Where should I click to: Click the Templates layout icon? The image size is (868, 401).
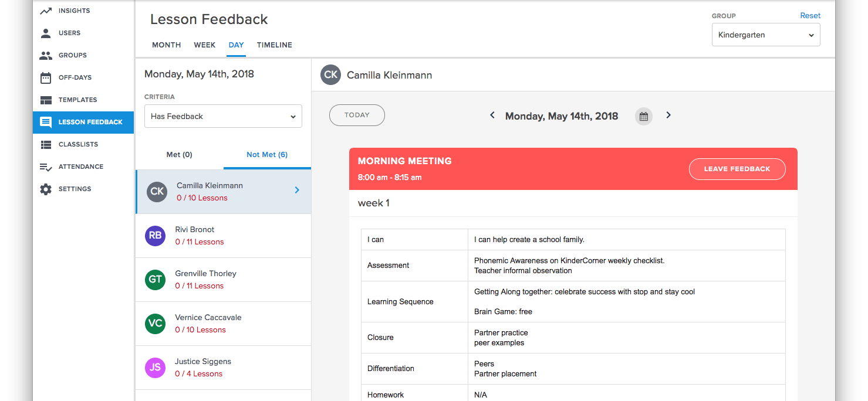click(x=46, y=100)
